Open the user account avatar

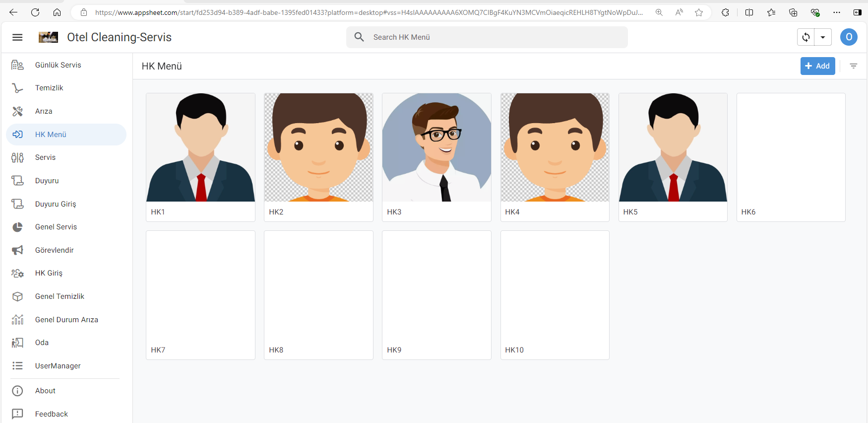[x=849, y=37]
